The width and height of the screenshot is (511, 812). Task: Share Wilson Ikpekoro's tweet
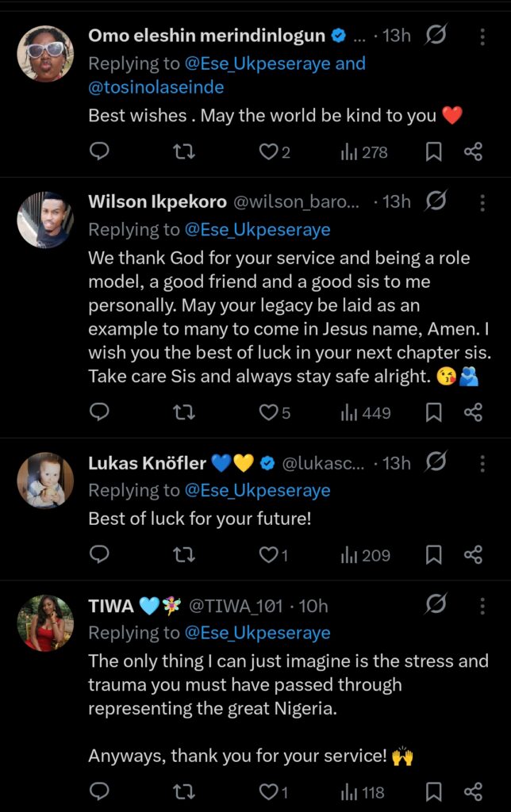473,412
